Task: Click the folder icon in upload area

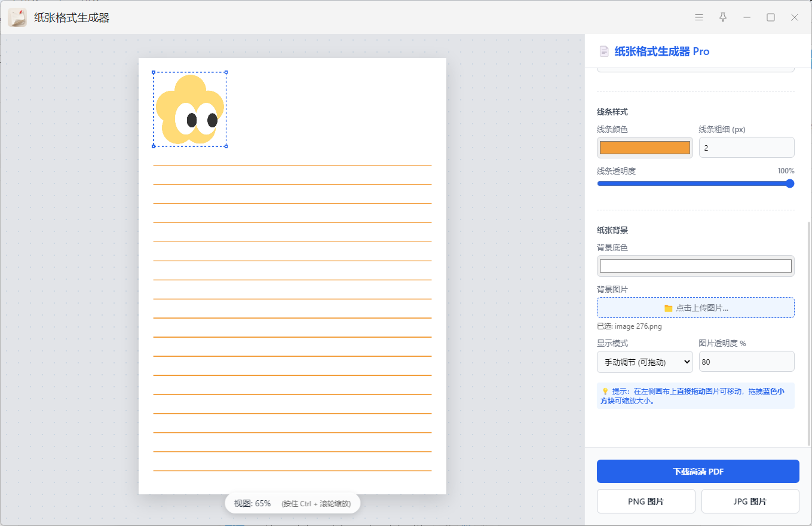Action: point(668,308)
